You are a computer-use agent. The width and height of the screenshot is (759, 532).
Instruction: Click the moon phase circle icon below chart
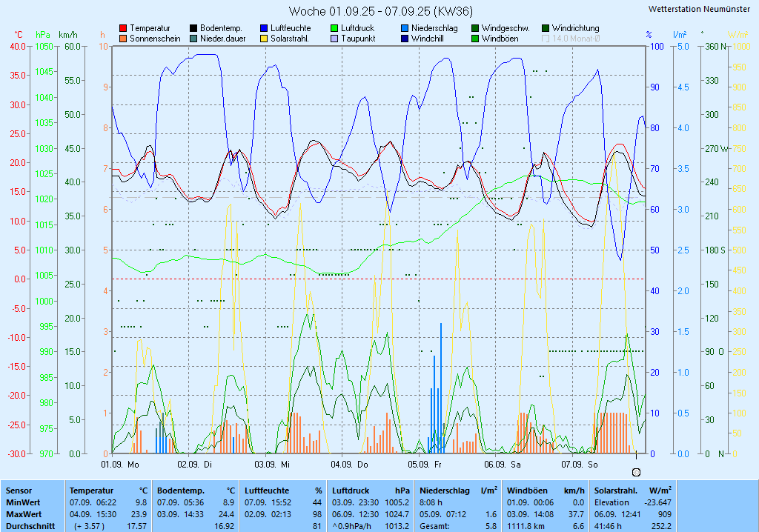636,472
